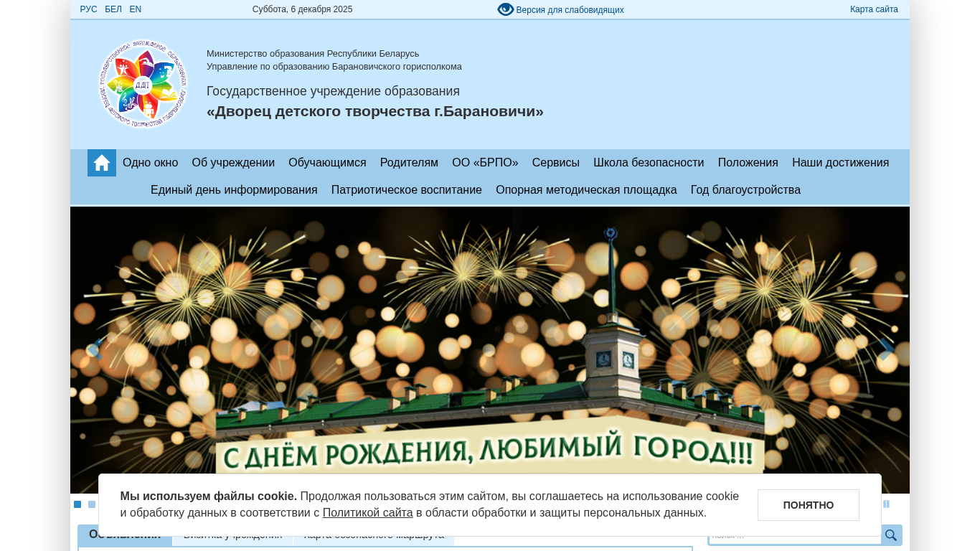Screen dimensions: 980x551
Task: Select the first slide indicator dot
Action: click(77, 504)
